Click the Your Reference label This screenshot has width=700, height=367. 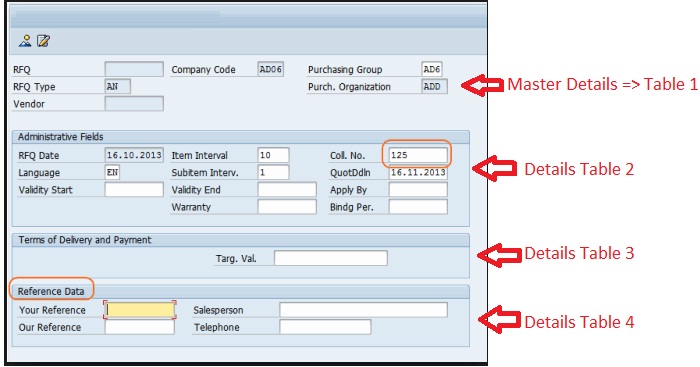tap(52, 310)
